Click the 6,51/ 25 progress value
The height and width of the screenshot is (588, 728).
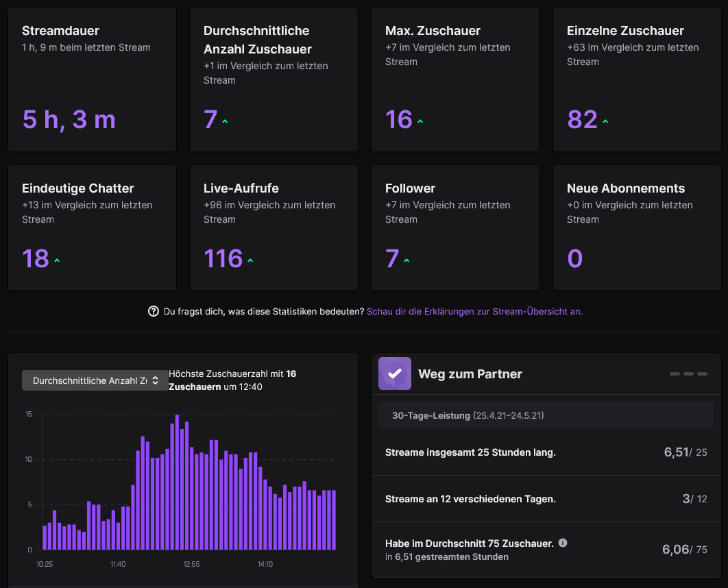[685, 452]
